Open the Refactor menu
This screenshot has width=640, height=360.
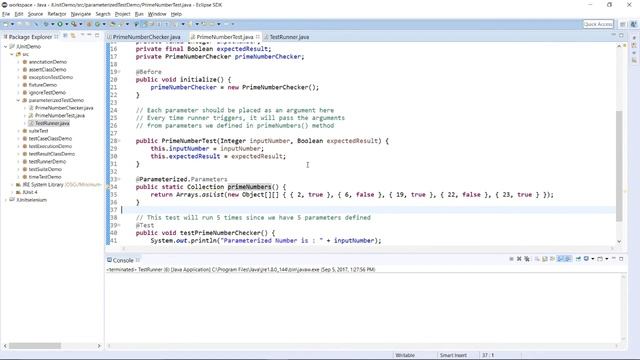tap(57, 14)
